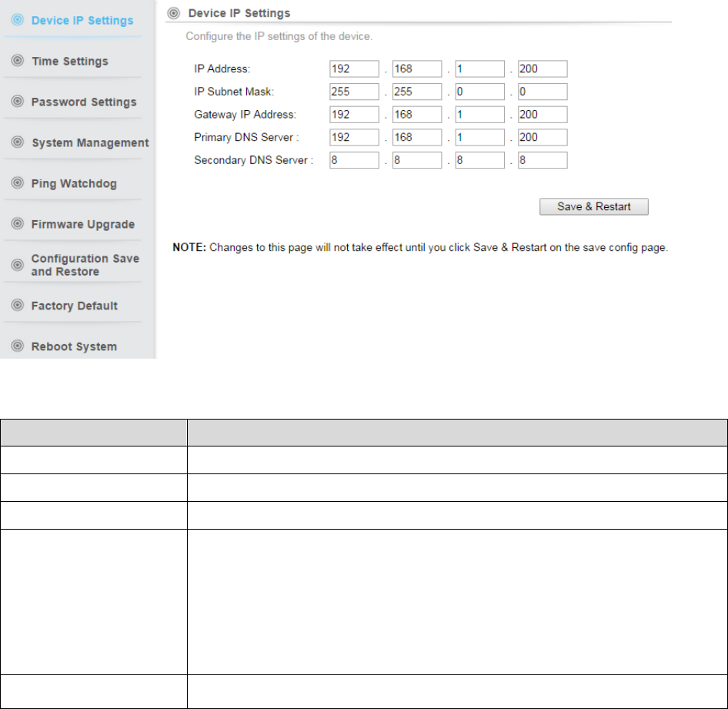Screen dimensions: 728x709
Task: Select the Gateway IP Address last octet field
Action: pyautogui.click(x=543, y=114)
